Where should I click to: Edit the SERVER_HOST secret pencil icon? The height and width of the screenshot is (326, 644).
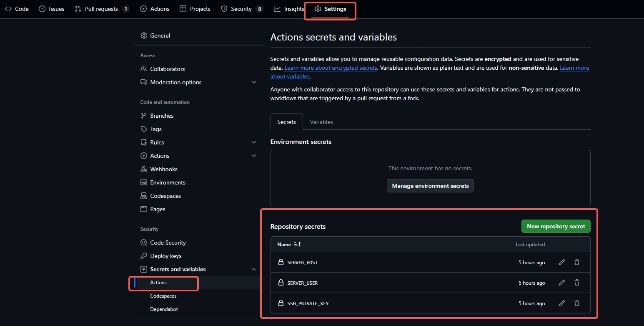[562, 262]
